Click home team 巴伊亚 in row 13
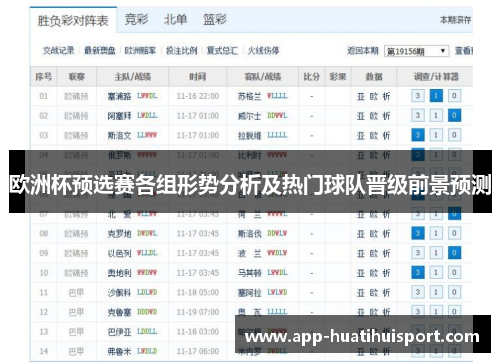 point(119,332)
